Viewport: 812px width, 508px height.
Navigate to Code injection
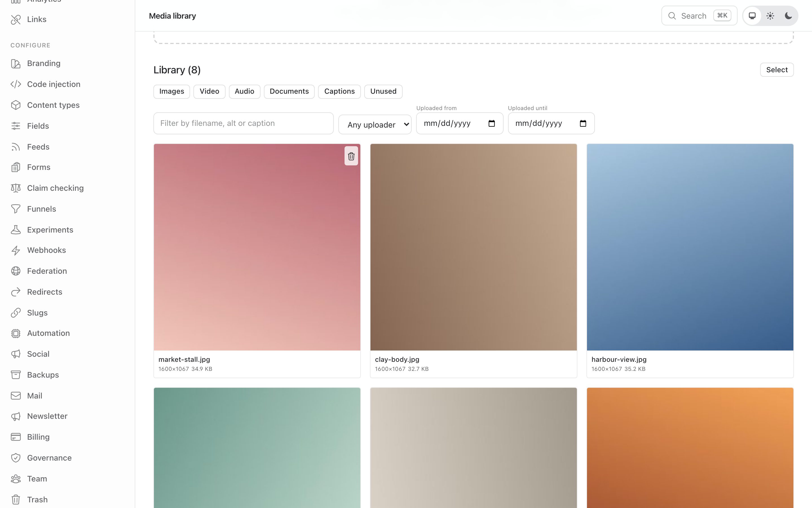point(54,84)
